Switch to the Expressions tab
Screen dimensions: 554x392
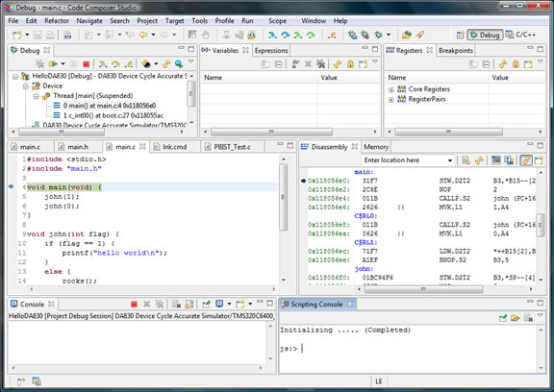click(271, 51)
